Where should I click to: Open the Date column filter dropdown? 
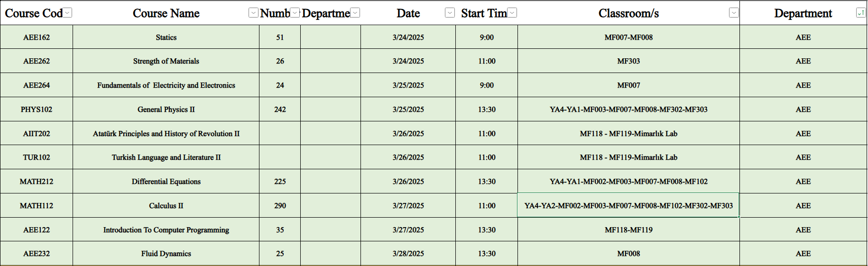coord(450,13)
